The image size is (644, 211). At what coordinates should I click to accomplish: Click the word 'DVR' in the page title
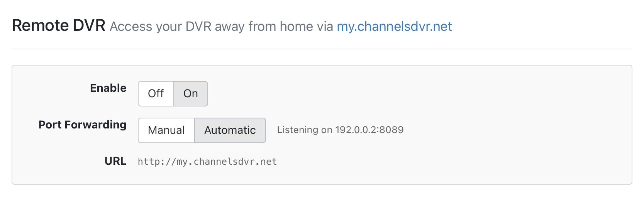(x=89, y=26)
